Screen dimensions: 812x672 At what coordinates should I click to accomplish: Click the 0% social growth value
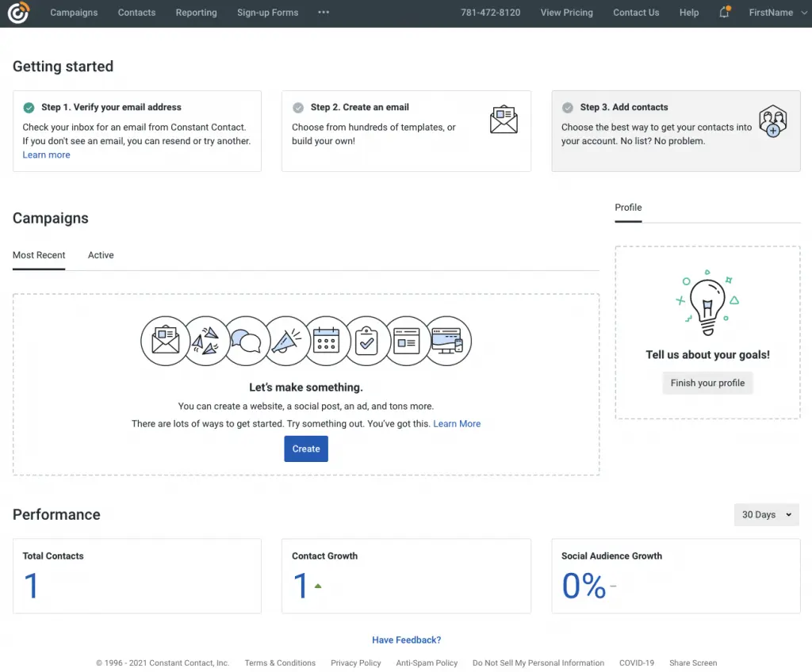click(584, 586)
